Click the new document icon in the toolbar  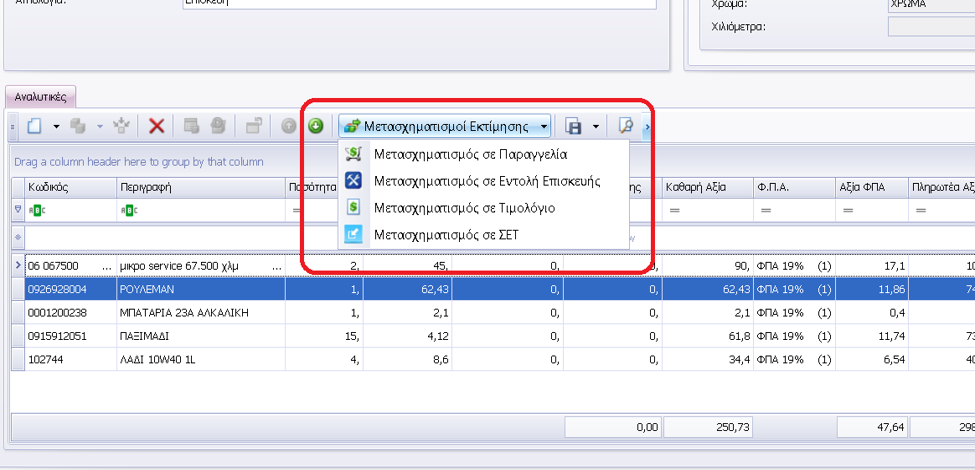point(34,126)
